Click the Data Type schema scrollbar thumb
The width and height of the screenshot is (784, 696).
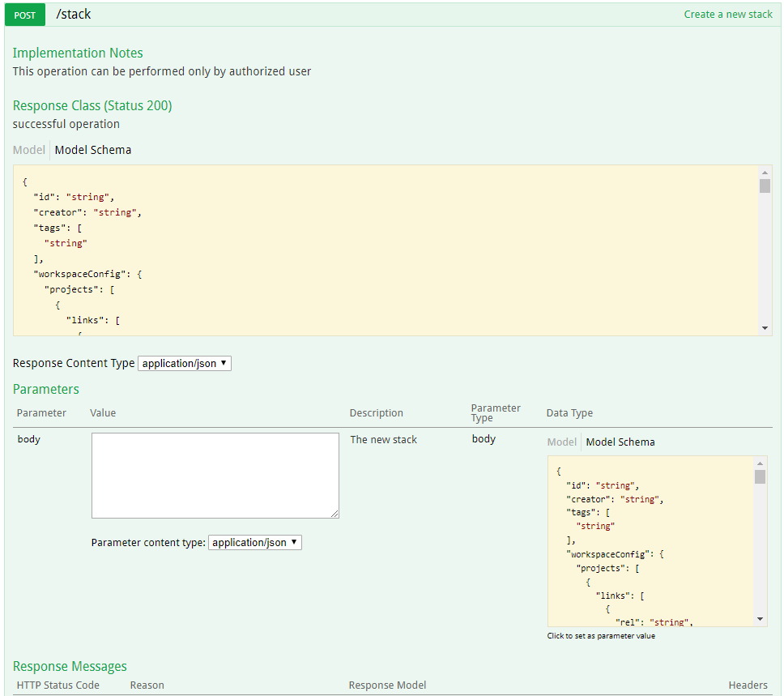click(x=760, y=476)
